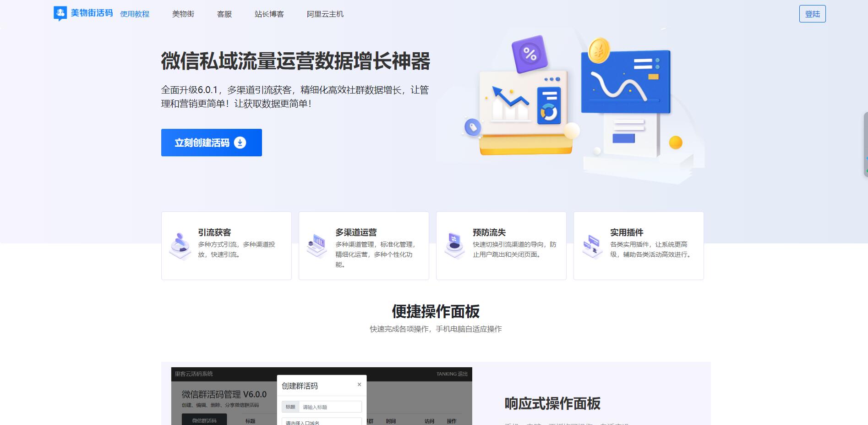Image resolution: width=868 pixels, height=425 pixels.
Task: Go to 客服 in the top navigation
Action: coord(224,14)
